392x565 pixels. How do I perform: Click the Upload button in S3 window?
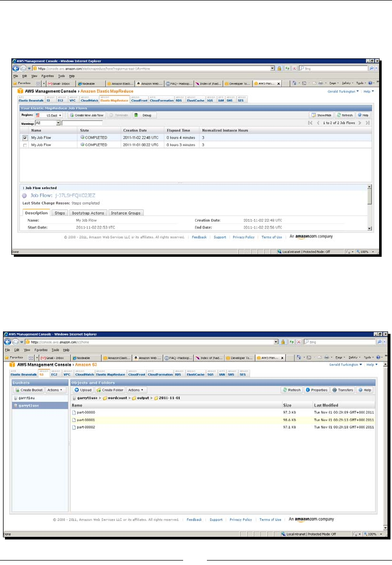tap(83, 390)
